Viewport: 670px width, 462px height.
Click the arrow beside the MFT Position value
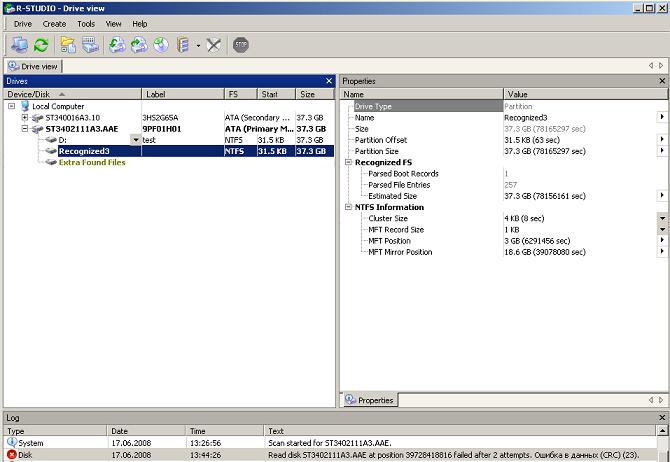click(662, 240)
